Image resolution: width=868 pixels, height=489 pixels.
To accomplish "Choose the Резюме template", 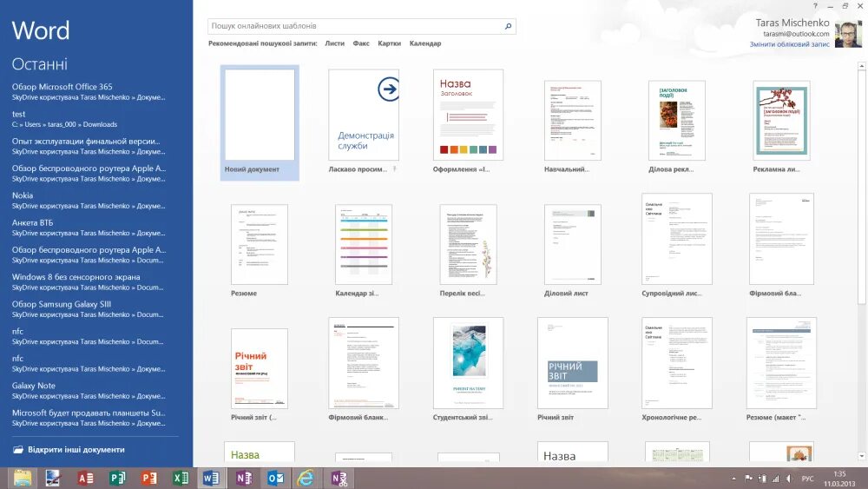I will [x=260, y=244].
